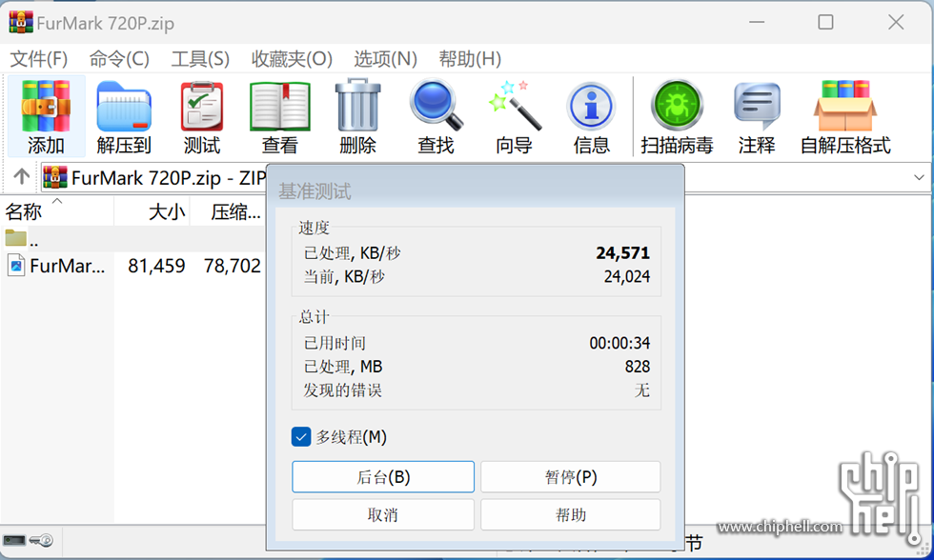Click the 注释 (Comment) speech bubble icon
The image size is (934, 560).
point(757,106)
